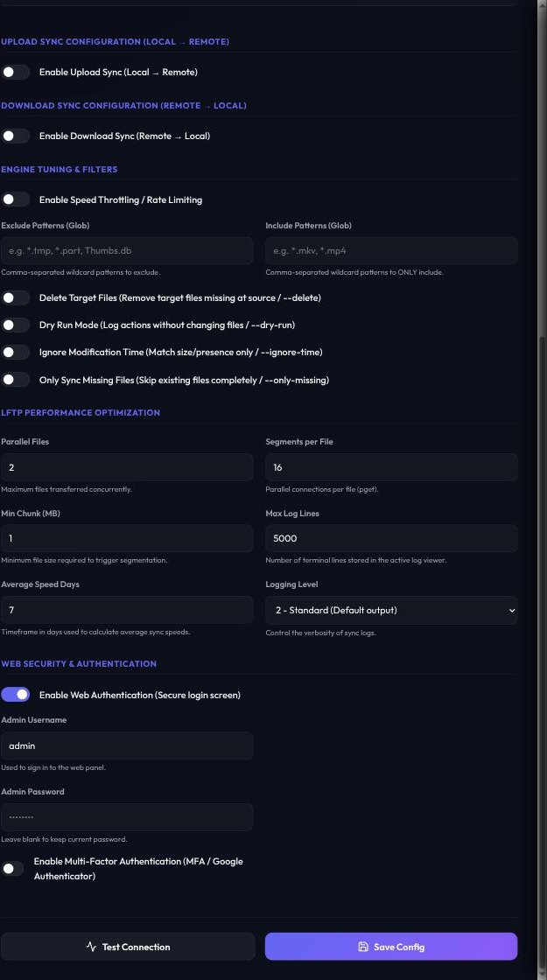Click 'Enable Speed Throttling / Rate Limiting' label

coord(121,199)
